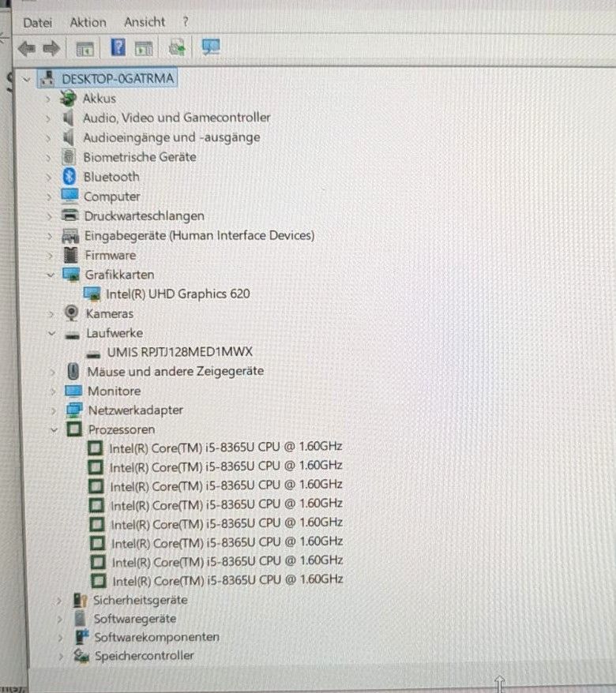Click the back arrow toolbar icon
This screenshot has width=616, height=693.
(x=27, y=48)
